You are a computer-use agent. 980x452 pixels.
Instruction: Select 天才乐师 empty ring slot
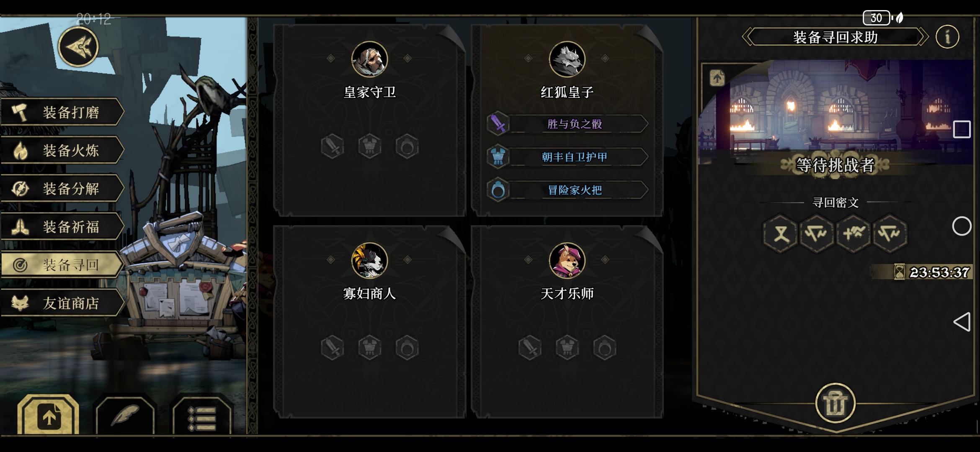[605, 347]
